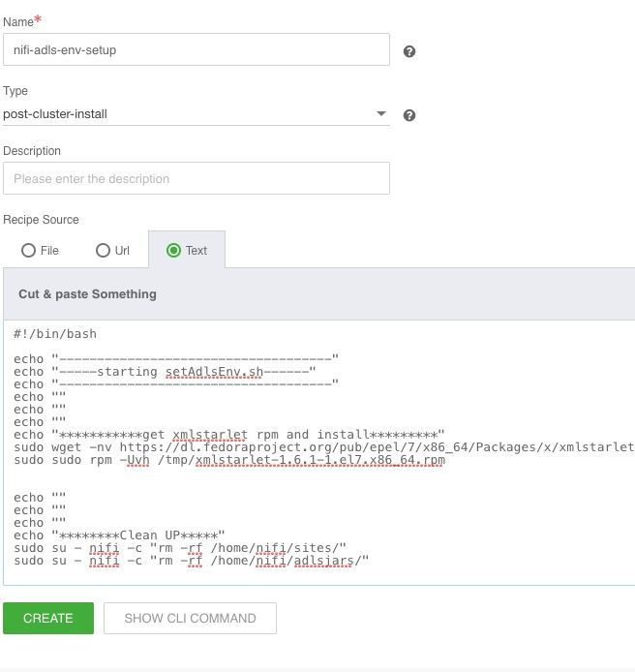Click the help icon beside the Type dropdown
Viewport: 635px width, 672px height.
[409, 115]
